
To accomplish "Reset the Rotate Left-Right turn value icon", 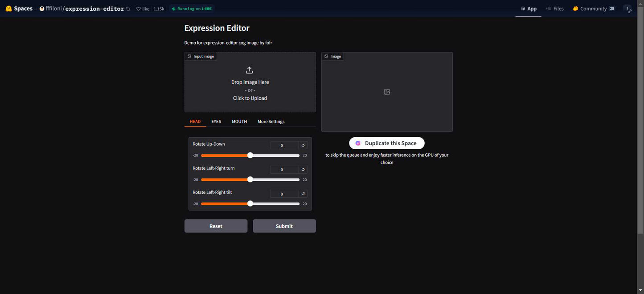I will [x=303, y=169].
